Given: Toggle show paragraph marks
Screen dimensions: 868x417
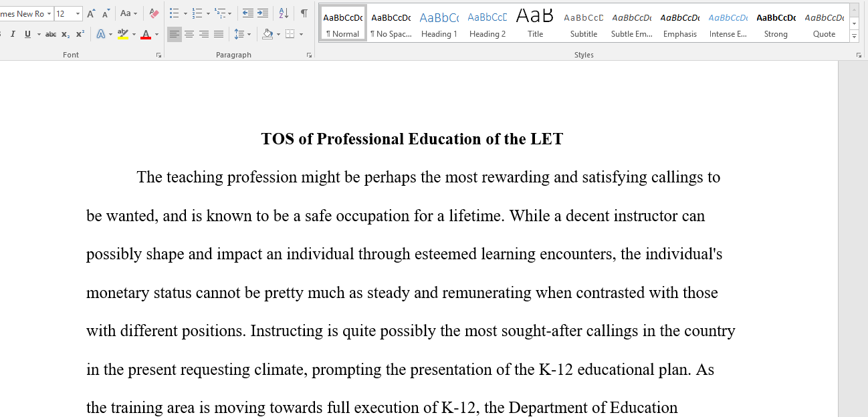Looking at the screenshot, I should 304,13.
